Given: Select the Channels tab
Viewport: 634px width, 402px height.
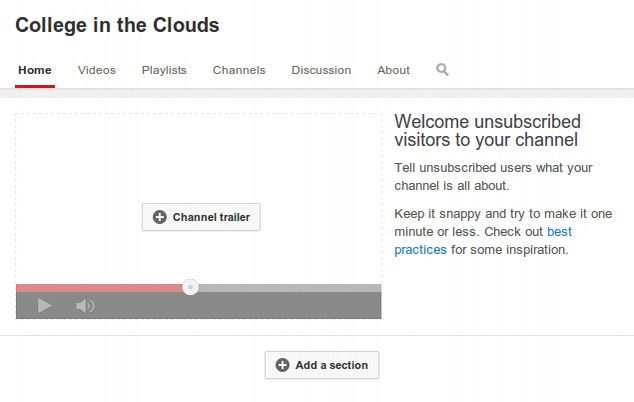Looking at the screenshot, I should point(239,70).
